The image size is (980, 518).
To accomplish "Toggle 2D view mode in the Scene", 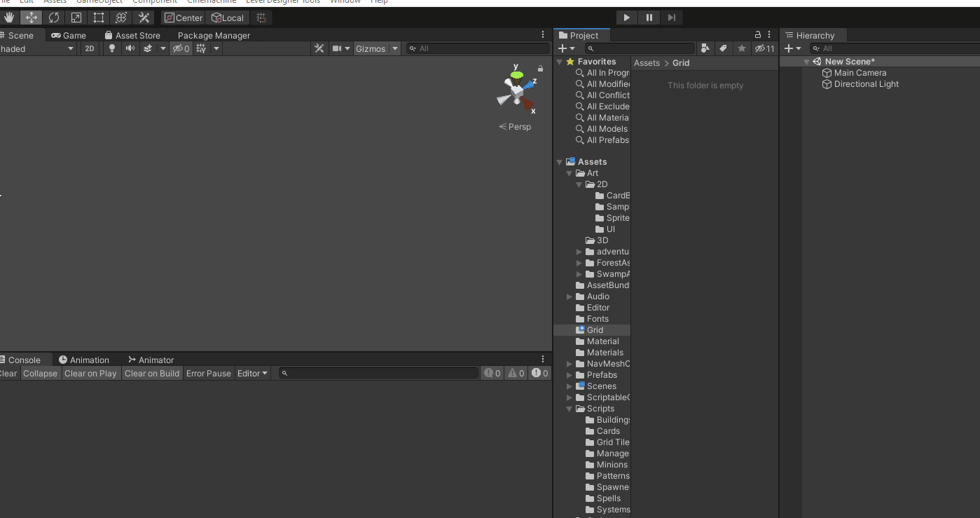I will 90,48.
